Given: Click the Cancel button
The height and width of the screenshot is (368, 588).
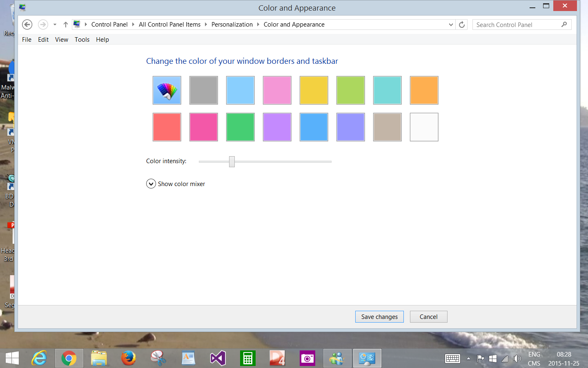Looking at the screenshot, I should (428, 317).
